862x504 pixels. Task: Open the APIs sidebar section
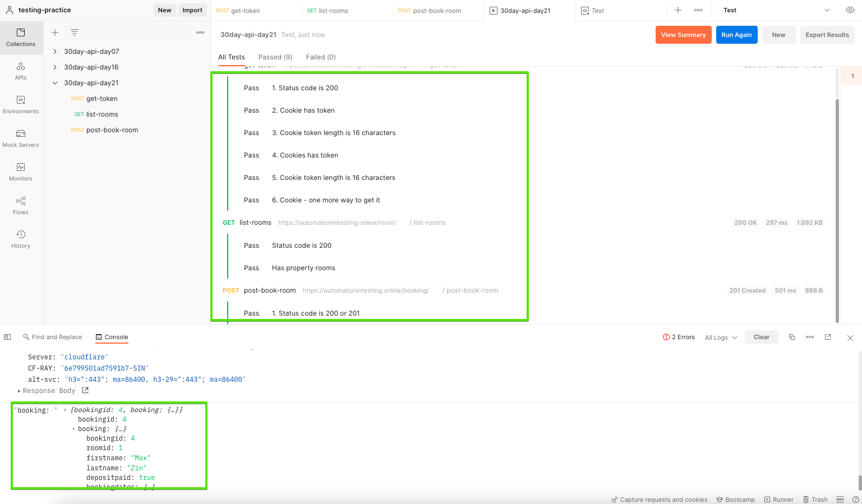(x=21, y=71)
